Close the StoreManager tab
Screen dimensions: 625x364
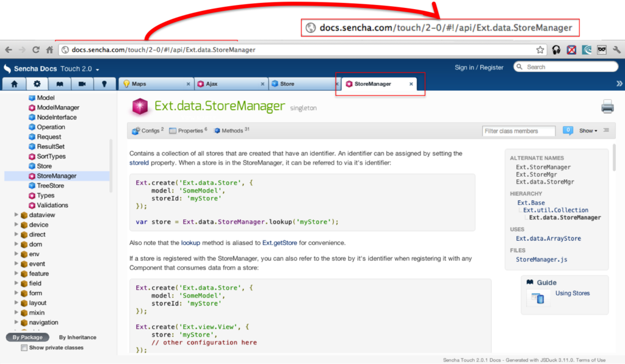click(411, 84)
